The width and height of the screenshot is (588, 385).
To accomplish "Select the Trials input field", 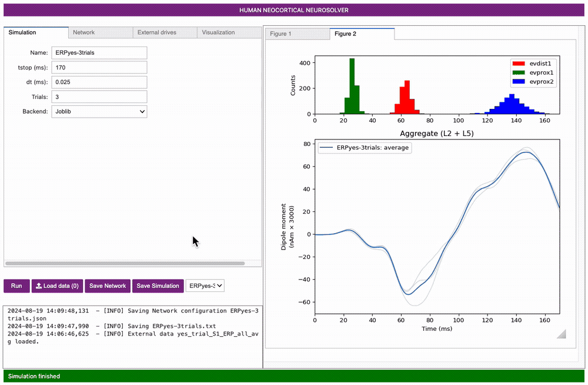I will [99, 97].
